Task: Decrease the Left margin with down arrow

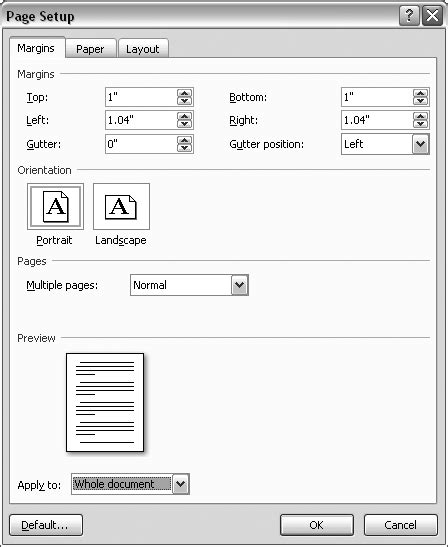Action: (184, 124)
